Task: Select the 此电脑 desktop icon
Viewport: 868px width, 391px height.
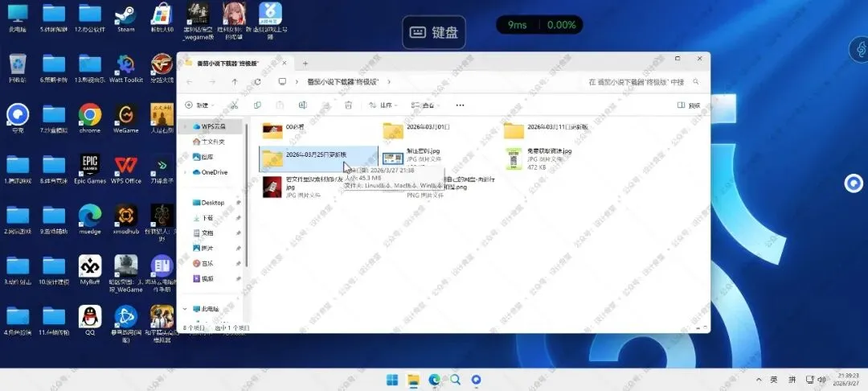Action: [x=18, y=18]
